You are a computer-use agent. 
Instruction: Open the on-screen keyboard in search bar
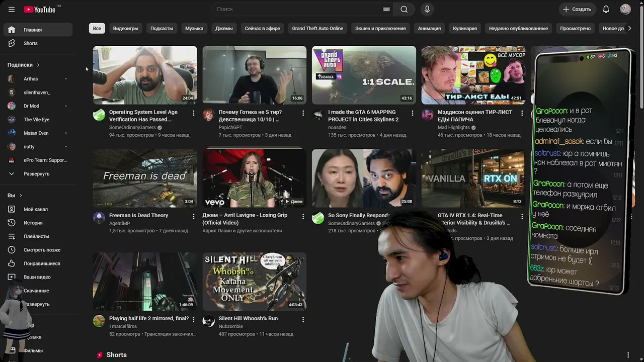tap(386, 9)
